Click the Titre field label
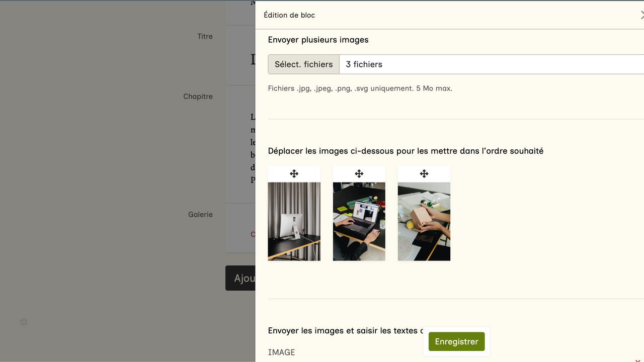Screen dimensions: 644x362 [205, 36]
